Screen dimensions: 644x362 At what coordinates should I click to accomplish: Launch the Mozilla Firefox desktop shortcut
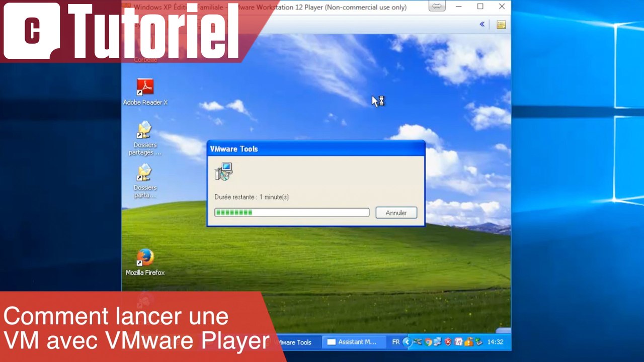point(145,262)
